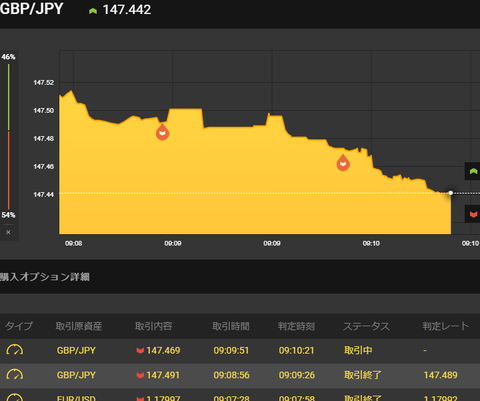
Task: Click the expiry time 09:10:21
Action: pos(296,351)
